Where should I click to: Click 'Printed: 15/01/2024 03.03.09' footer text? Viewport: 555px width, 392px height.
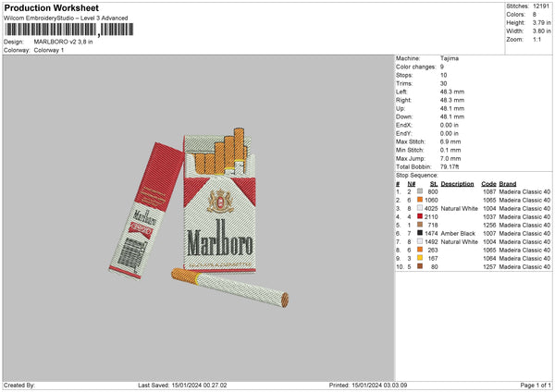(x=368, y=385)
